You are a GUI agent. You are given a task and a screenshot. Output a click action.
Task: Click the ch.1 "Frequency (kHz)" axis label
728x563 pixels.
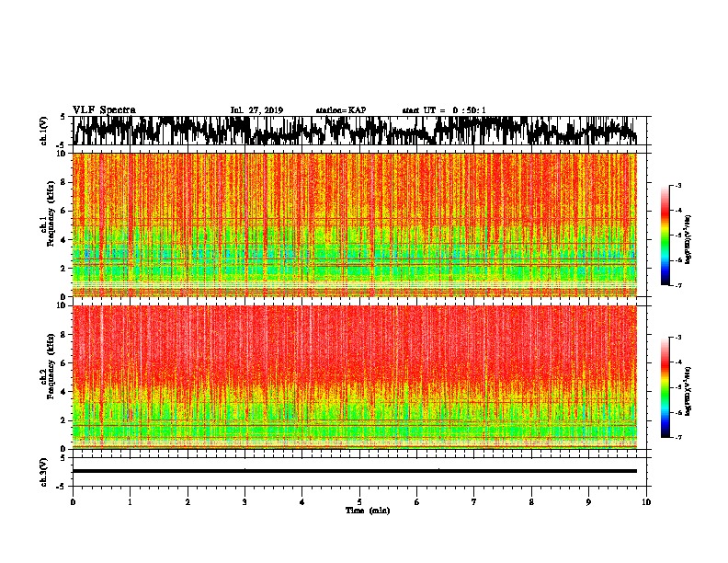tap(51, 214)
